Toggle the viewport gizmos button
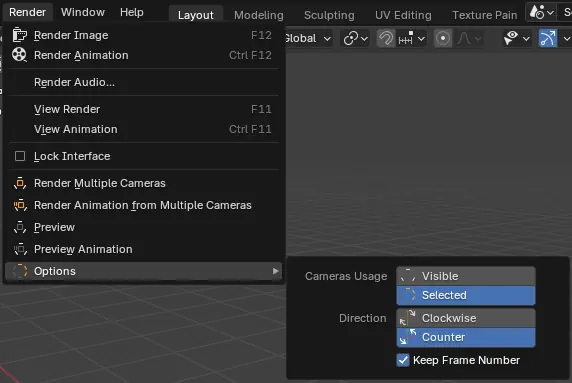572x383 pixels. point(548,38)
